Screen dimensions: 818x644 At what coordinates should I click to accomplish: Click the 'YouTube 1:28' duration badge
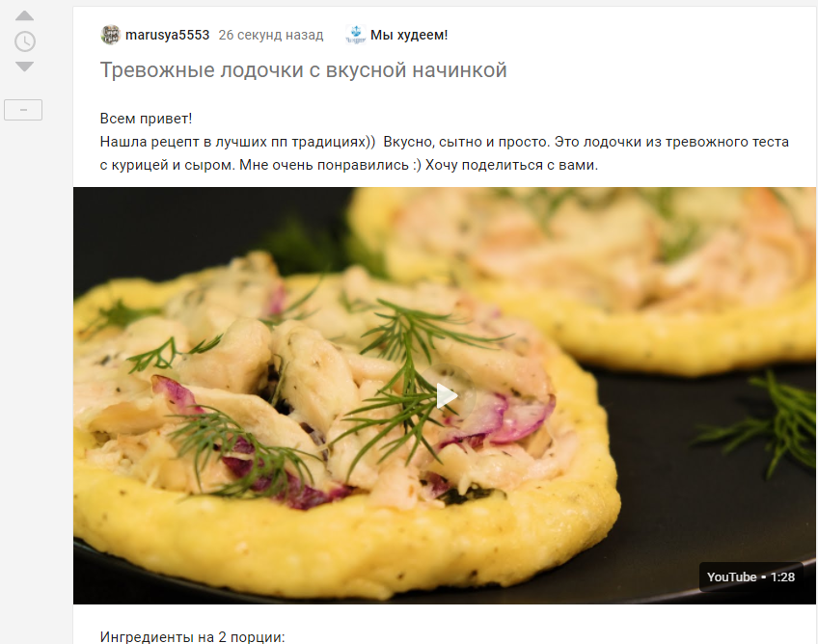[750, 577]
